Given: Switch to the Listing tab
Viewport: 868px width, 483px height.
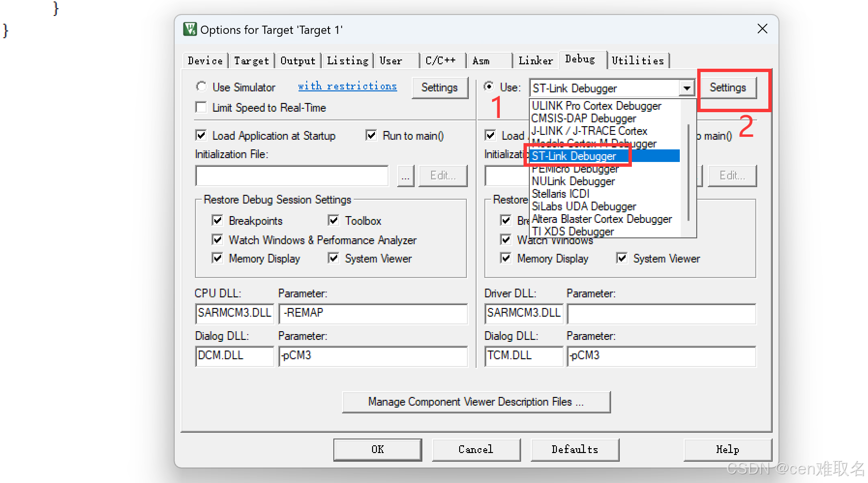Looking at the screenshot, I should click(x=347, y=61).
